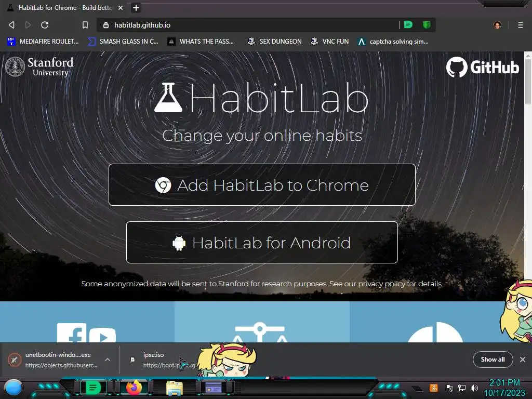Click HabitLab for Android button
This screenshot has height=399, width=532.
262,242
